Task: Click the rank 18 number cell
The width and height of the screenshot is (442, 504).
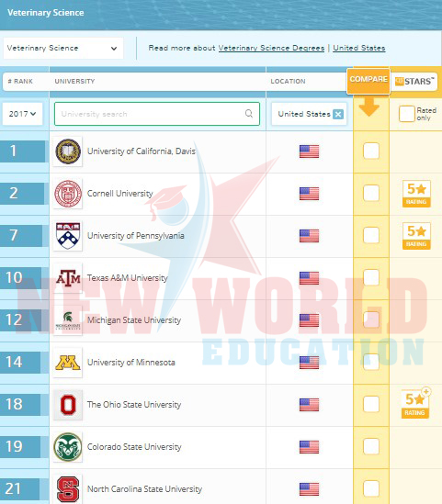Action: (21, 405)
